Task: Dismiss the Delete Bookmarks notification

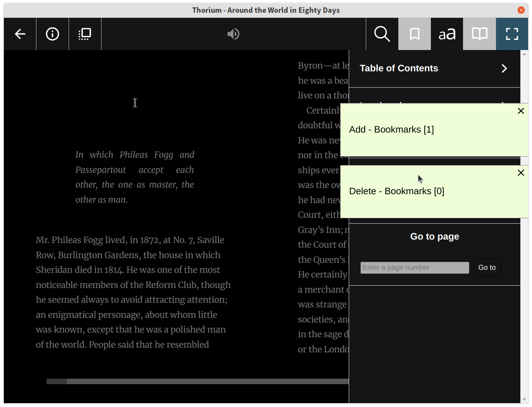Action: click(x=521, y=173)
